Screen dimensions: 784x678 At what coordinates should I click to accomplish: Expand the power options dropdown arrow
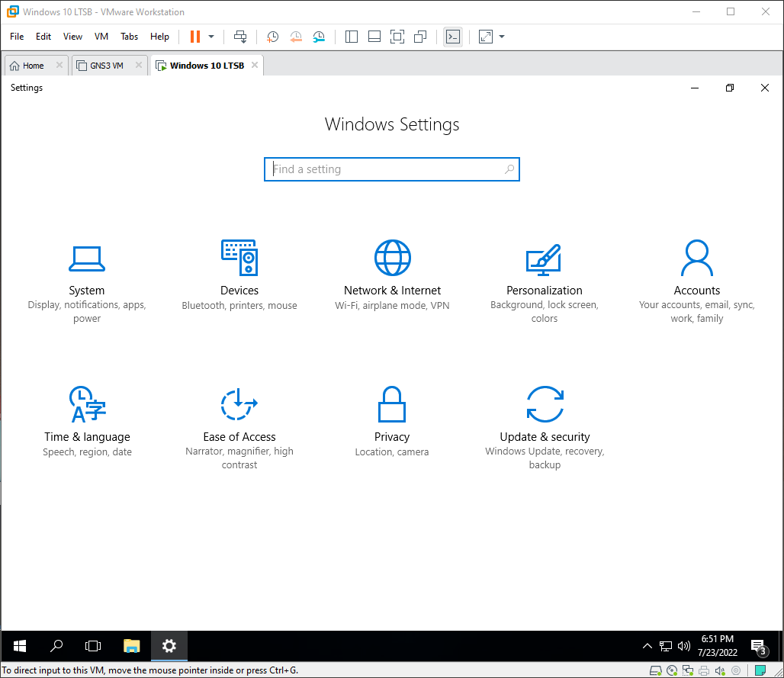[211, 37]
